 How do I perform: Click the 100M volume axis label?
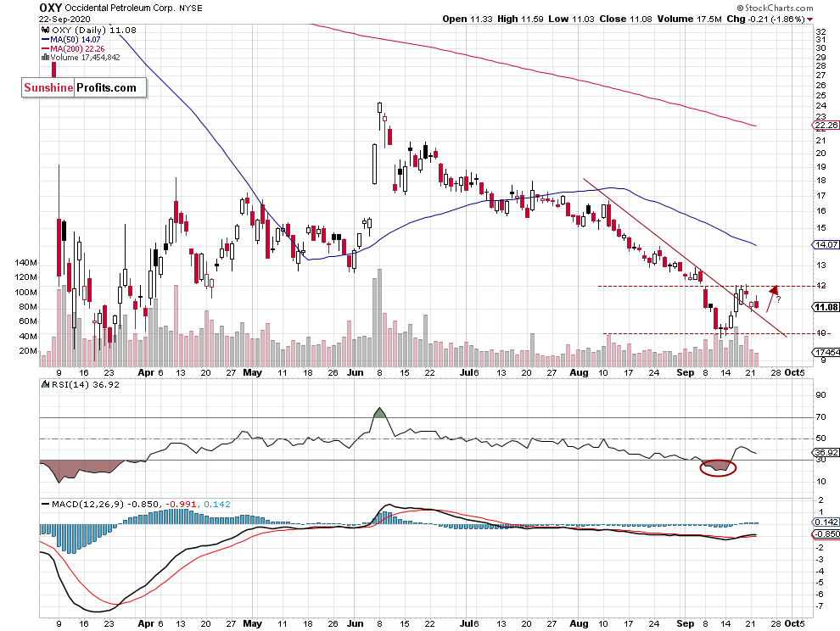(x=25, y=292)
